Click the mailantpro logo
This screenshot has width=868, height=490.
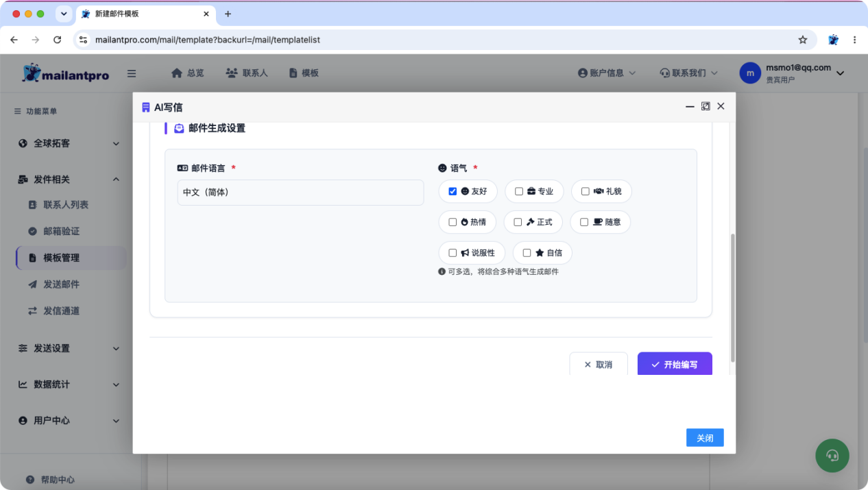66,73
